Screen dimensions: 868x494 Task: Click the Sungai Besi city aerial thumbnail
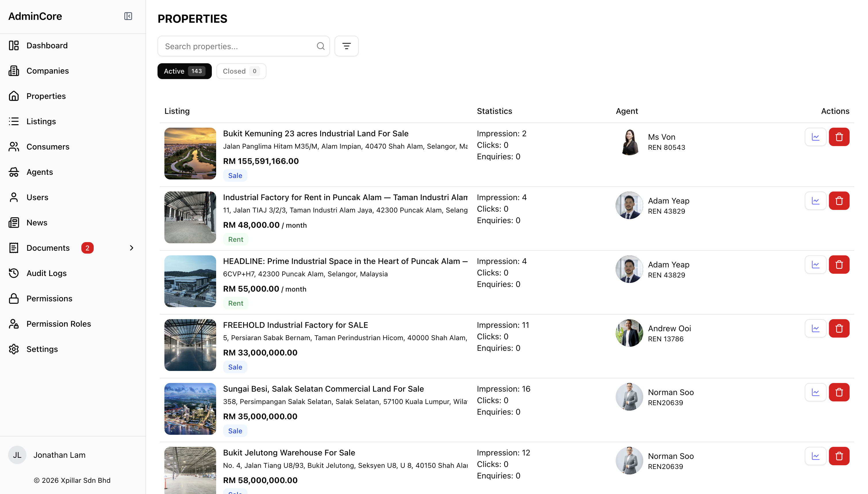click(x=190, y=409)
